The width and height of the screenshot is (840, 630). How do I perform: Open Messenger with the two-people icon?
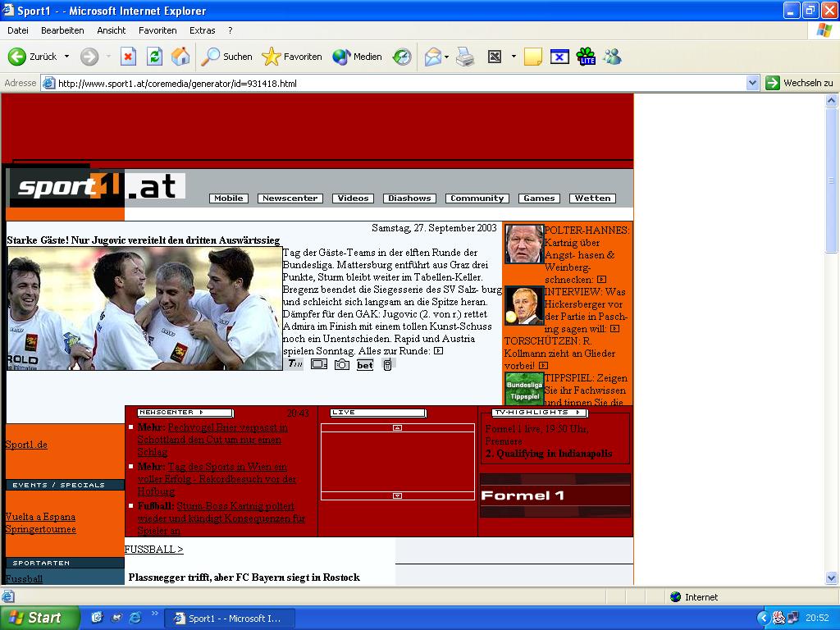point(612,57)
